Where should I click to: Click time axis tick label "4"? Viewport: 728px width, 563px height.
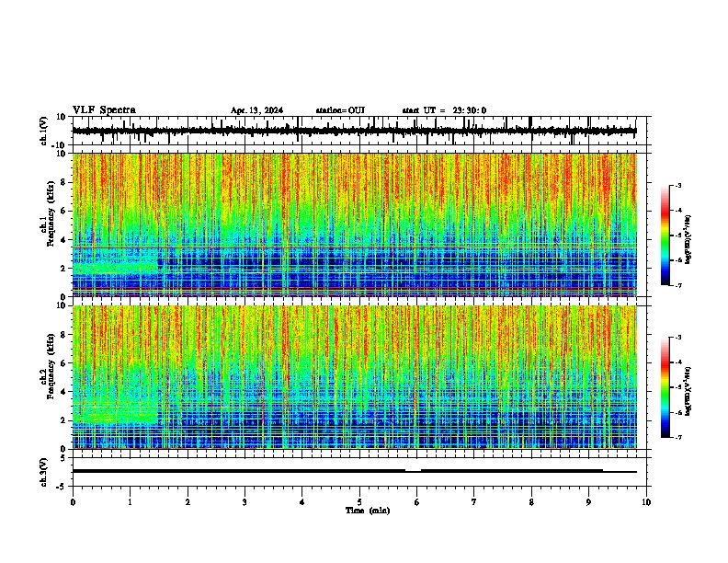point(301,502)
